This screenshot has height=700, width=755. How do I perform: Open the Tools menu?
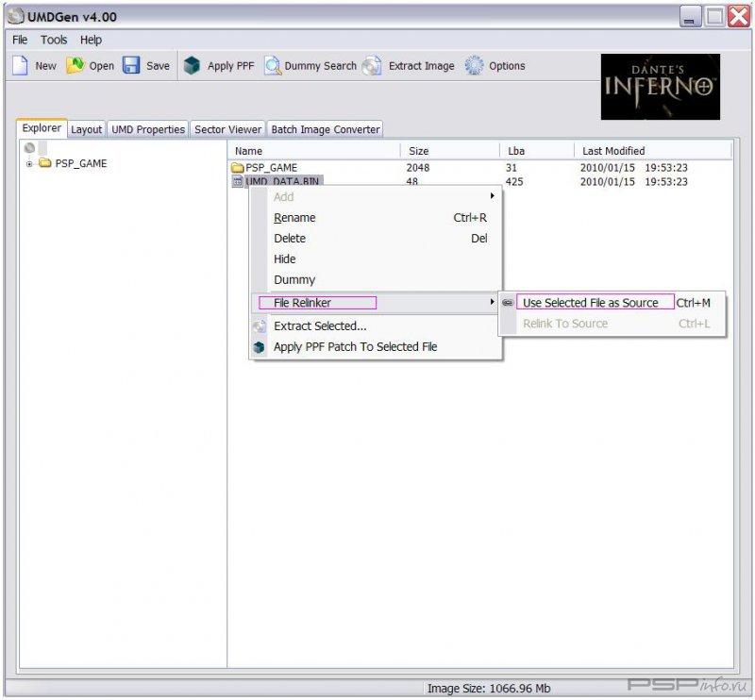pos(54,41)
